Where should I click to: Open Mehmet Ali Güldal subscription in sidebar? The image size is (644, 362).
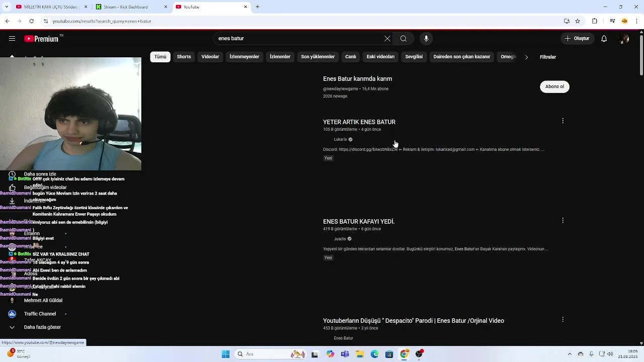pyautogui.click(x=43, y=301)
